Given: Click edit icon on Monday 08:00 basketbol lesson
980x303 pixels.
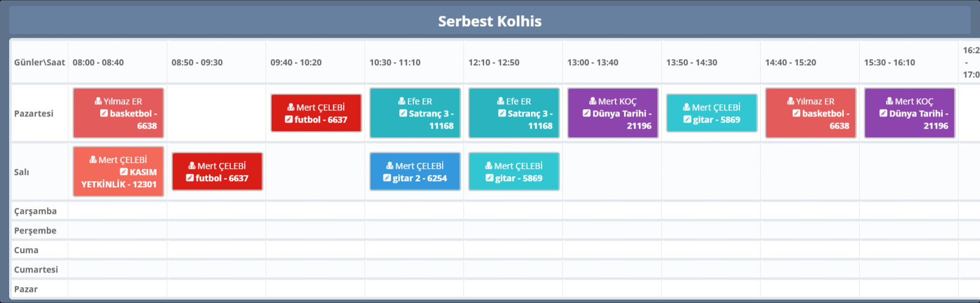Looking at the screenshot, I should [104, 113].
